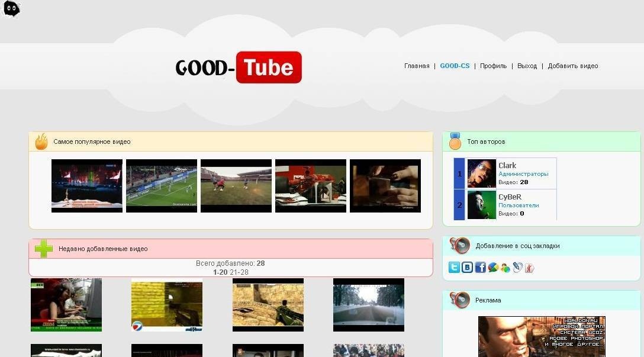This screenshot has width=644, height=357.
Task: Open the Профиль page
Action: [493, 66]
